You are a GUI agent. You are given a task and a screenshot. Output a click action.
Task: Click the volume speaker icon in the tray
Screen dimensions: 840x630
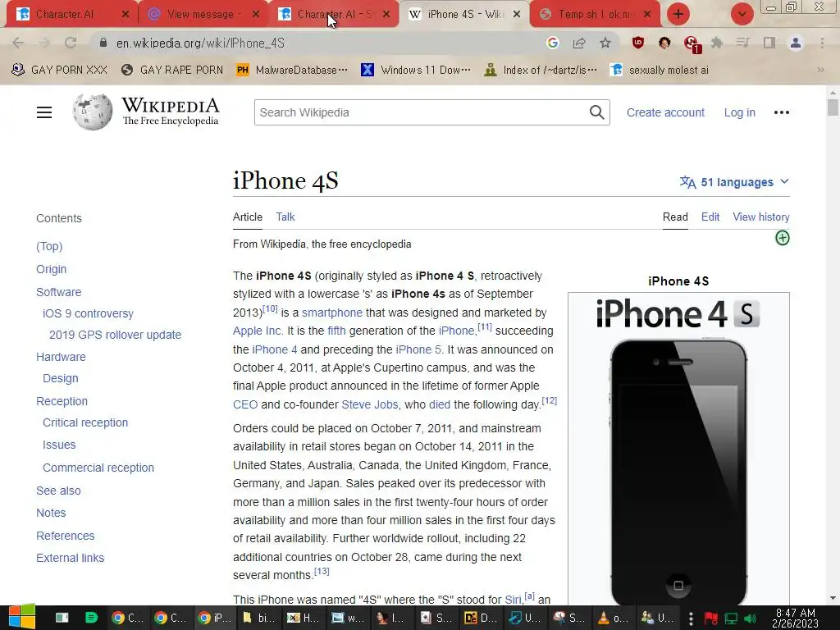(x=751, y=619)
